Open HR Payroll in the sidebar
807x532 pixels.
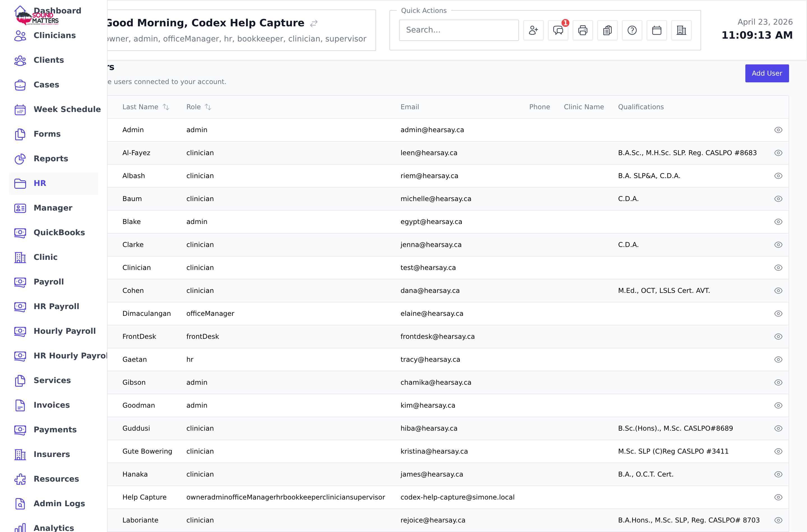[x=56, y=307]
